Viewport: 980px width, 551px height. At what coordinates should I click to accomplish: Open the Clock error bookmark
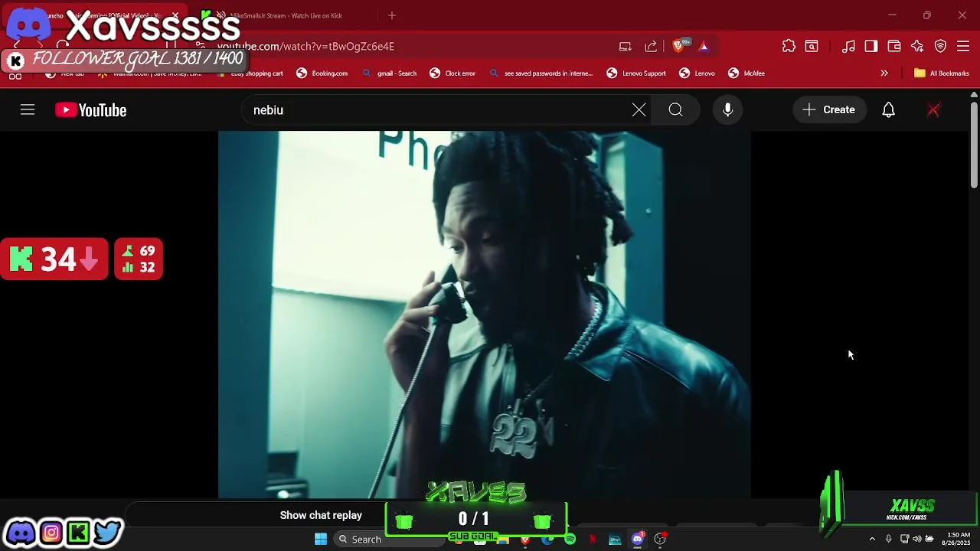[452, 73]
